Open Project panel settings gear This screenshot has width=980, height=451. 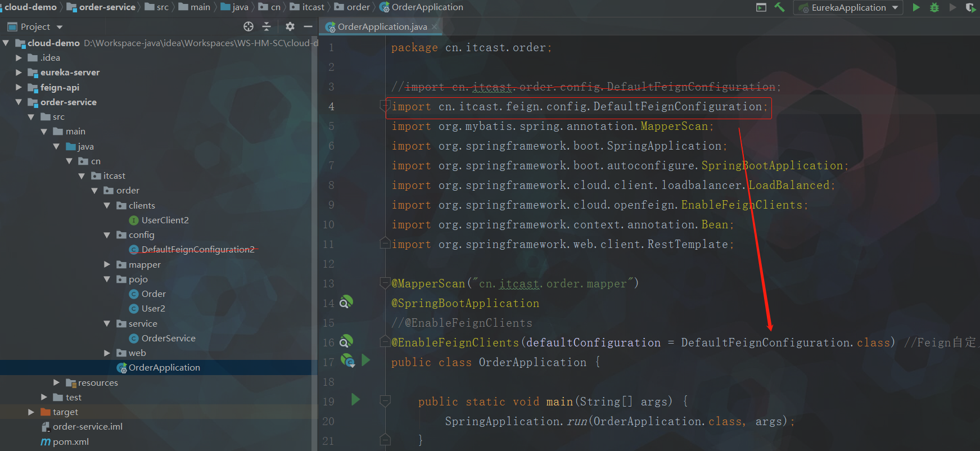[290, 26]
